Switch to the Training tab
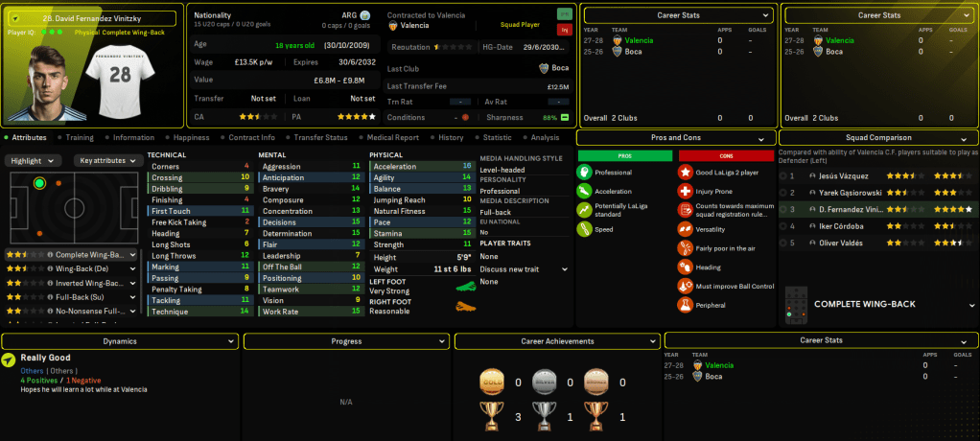The height and width of the screenshot is (441, 980). point(79,138)
